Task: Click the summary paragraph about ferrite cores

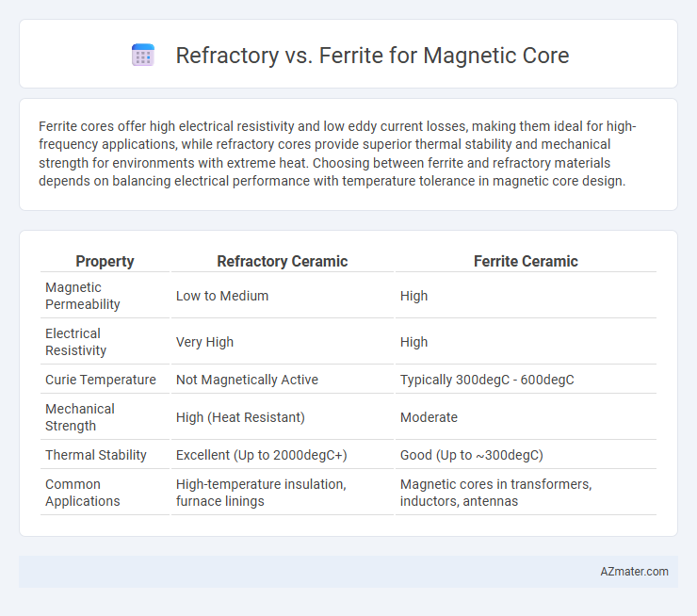Action: tap(337, 154)
